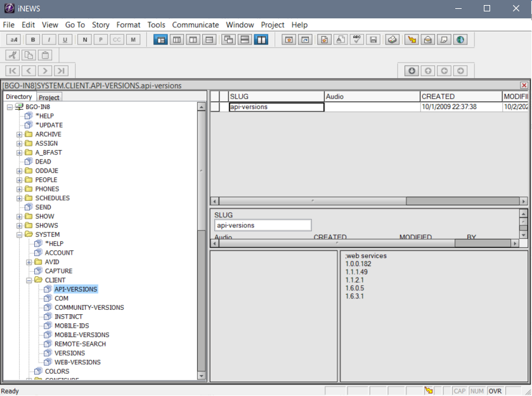Image resolution: width=532 pixels, height=396 pixels.
Task: Open the Communicate menu
Action: (195, 25)
